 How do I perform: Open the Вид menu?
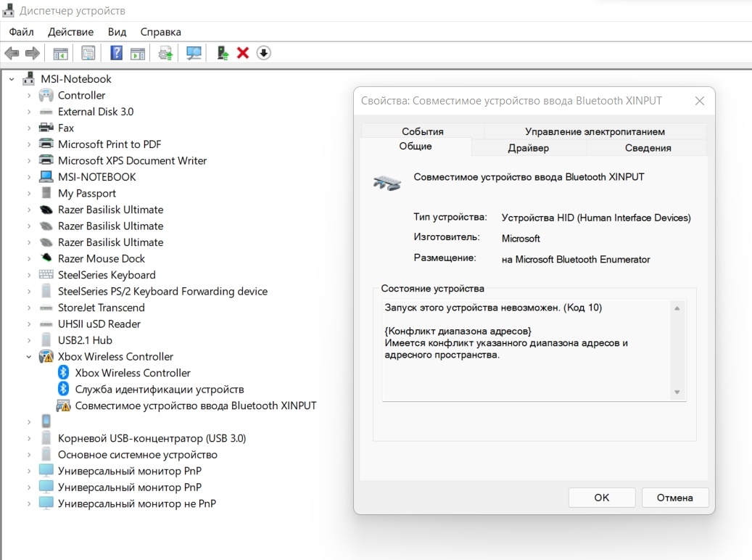[117, 32]
